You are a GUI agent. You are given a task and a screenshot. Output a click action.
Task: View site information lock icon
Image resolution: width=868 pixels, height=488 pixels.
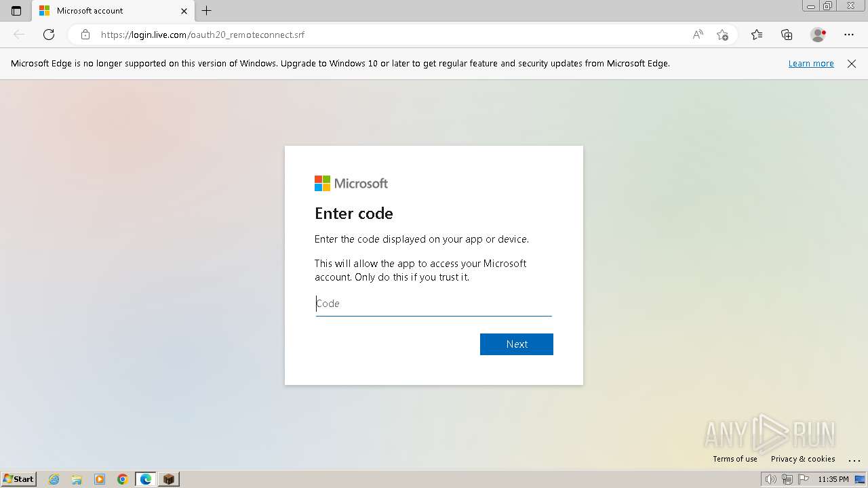pyautogui.click(x=85, y=35)
